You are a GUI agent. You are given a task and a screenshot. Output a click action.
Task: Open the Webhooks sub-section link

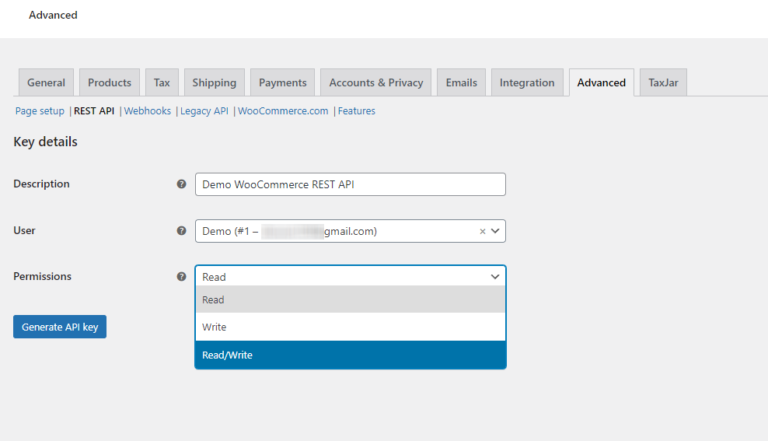coord(148,111)
